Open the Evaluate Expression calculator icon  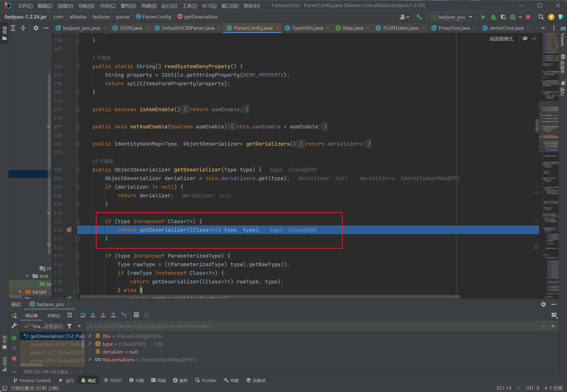(x=136, y=315)
